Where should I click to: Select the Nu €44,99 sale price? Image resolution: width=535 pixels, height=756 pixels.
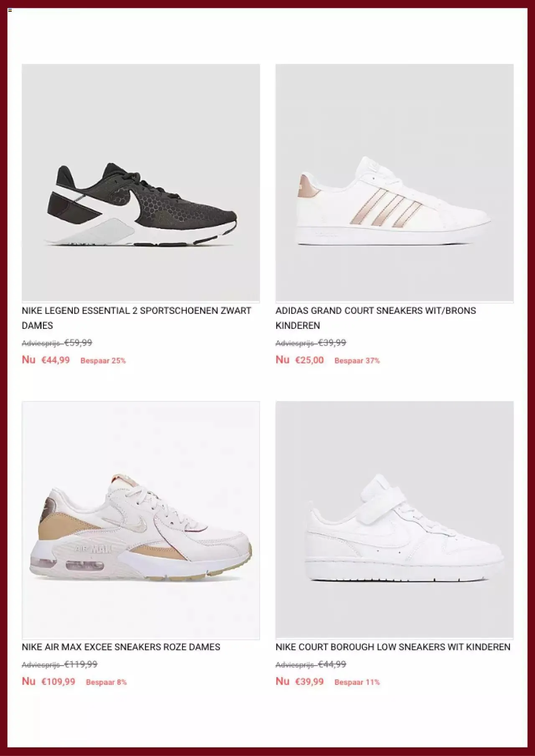tap(46, 360)
